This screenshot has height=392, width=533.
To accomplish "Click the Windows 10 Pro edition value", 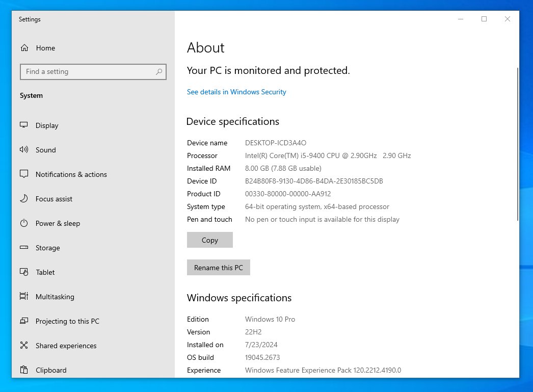I will coord(270,319).
